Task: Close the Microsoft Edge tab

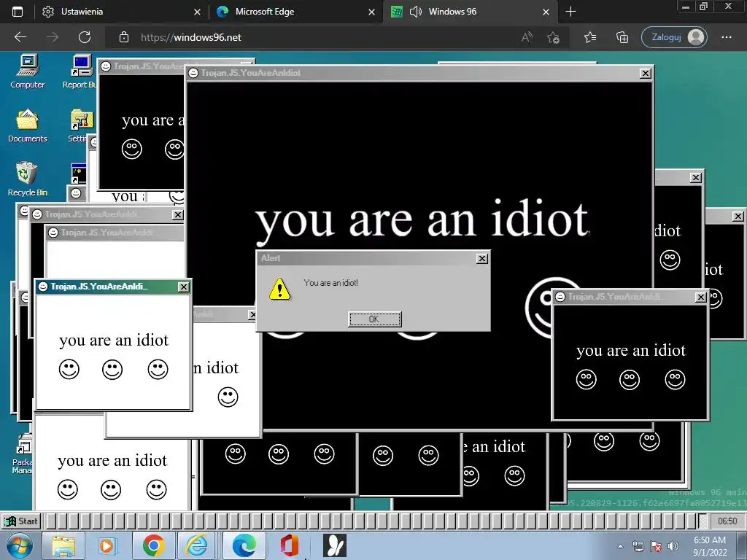Action: [x=371, y=12]
